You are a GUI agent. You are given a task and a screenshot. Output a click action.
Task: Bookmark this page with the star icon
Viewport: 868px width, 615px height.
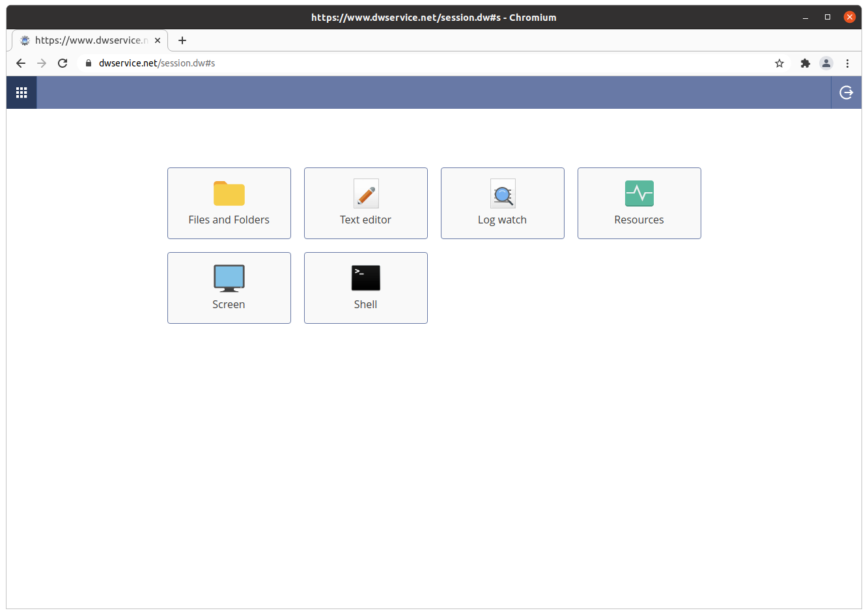tap(779, 63)
